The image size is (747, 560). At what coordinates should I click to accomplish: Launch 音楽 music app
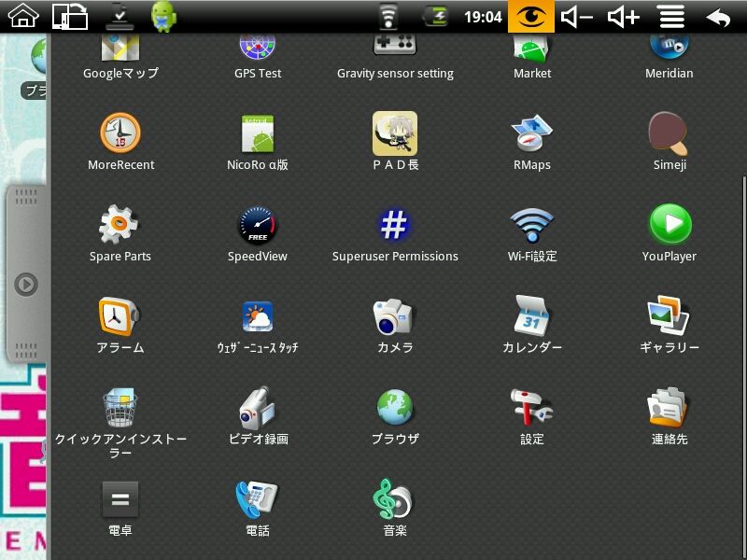tap(395, 508)
